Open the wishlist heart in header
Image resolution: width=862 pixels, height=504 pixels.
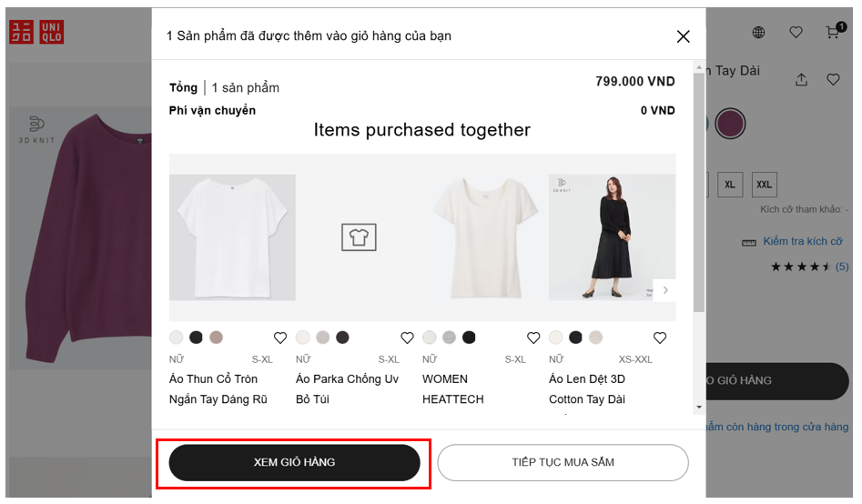[796, 33]
